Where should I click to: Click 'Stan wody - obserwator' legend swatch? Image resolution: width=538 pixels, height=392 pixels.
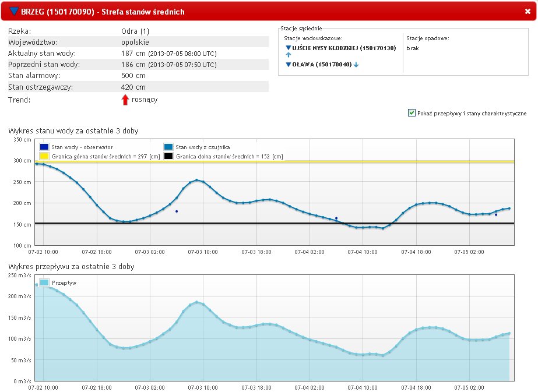(x=44, y=147)
